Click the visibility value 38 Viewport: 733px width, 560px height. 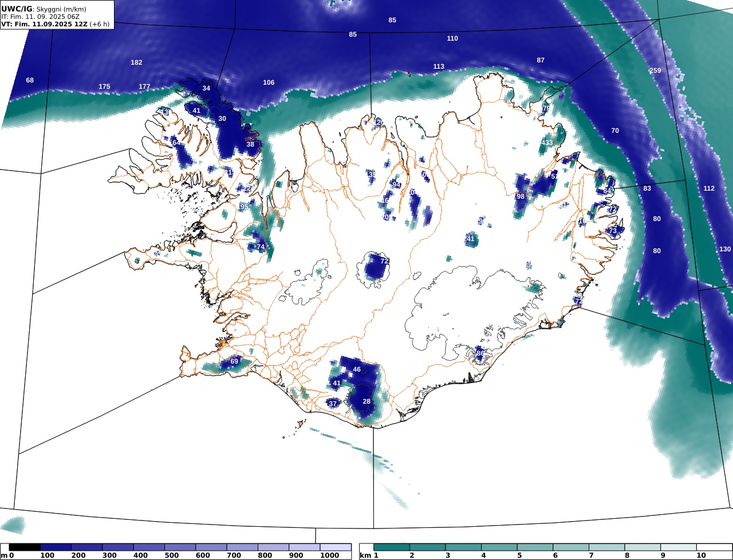coord(250,144)
